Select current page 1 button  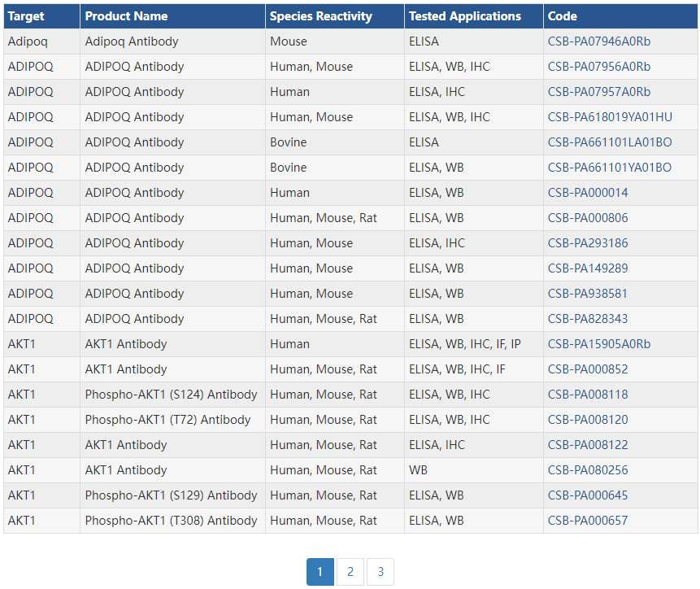(x=320, y=572)
